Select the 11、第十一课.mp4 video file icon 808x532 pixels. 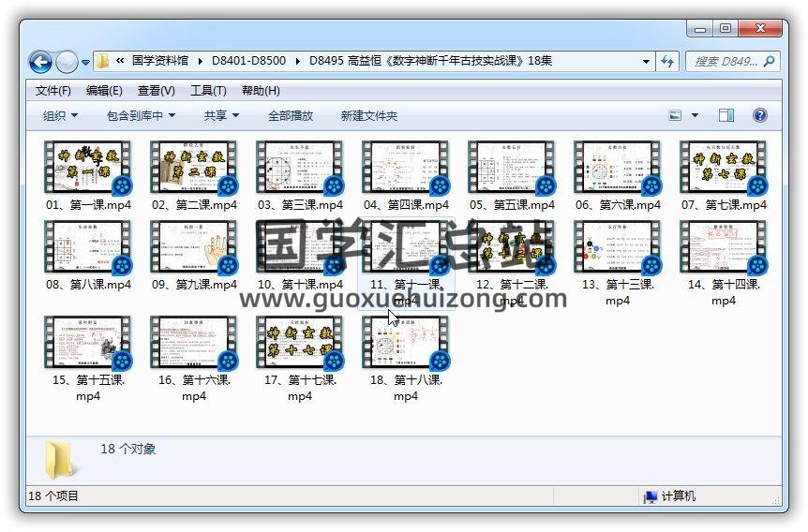(x=406, y=246)
